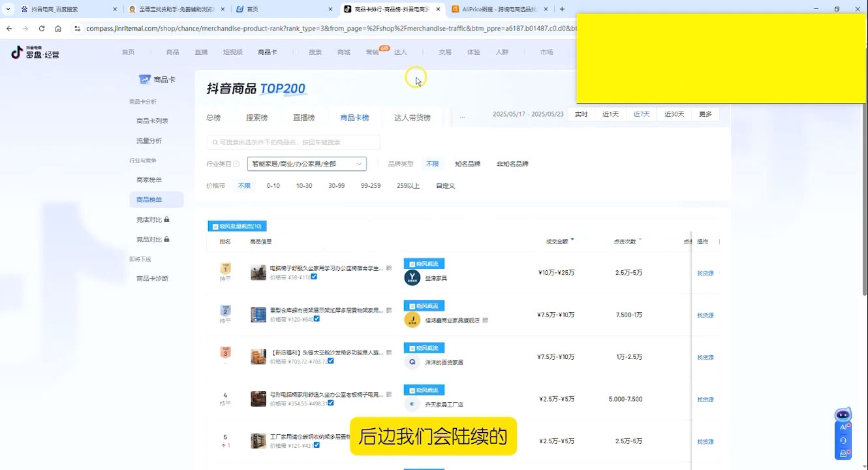Switch to 总榜 tab

tap(213, 117)
